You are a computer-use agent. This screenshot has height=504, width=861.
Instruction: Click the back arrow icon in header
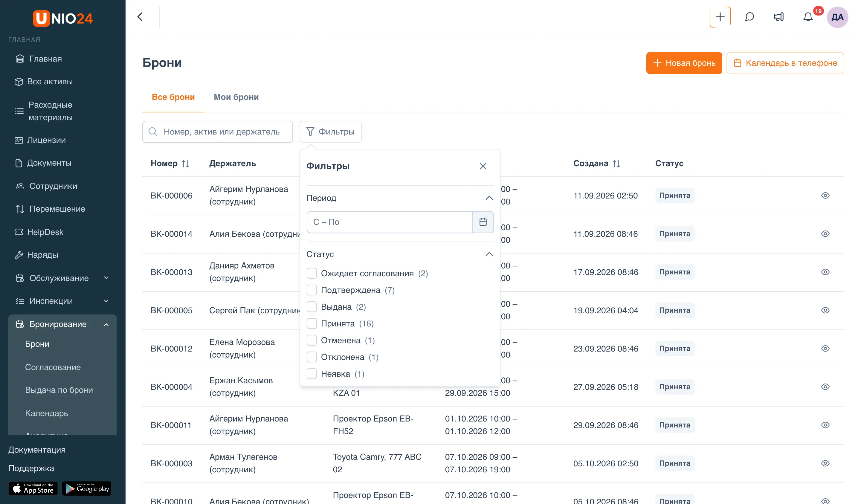click(140, 17)
